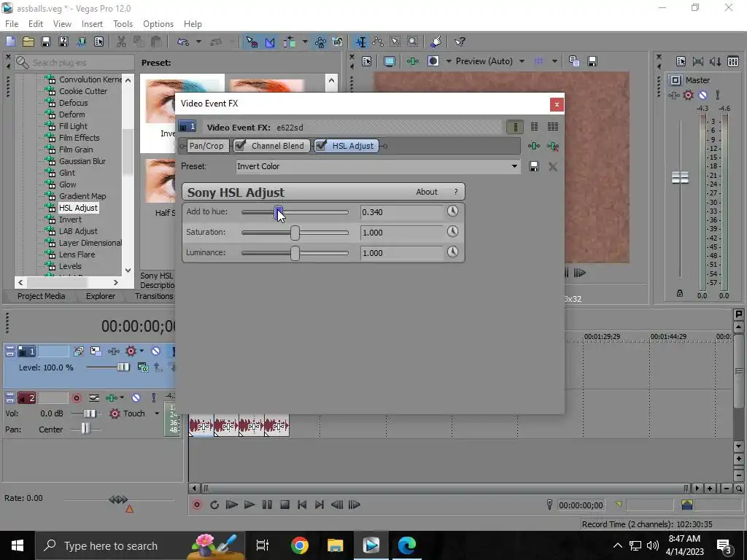
Task: Open the Preview (Auto) quality dropdown
Action: (522, 61)
